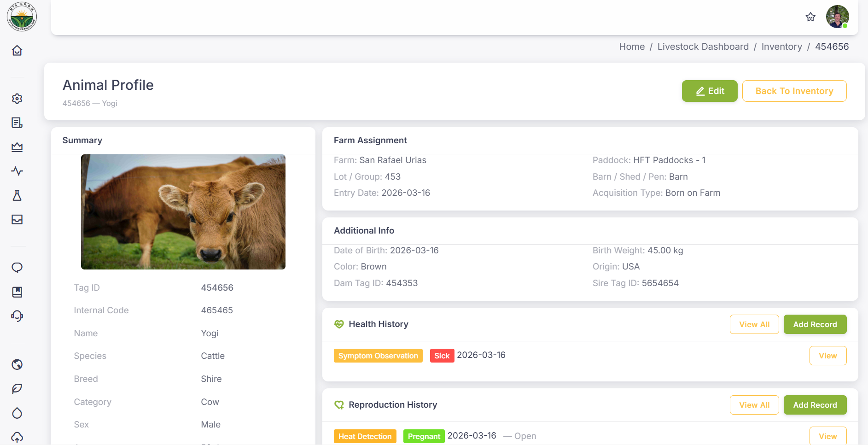Click the green Pregnant badge
868x445 pixels.
[424, 436]
